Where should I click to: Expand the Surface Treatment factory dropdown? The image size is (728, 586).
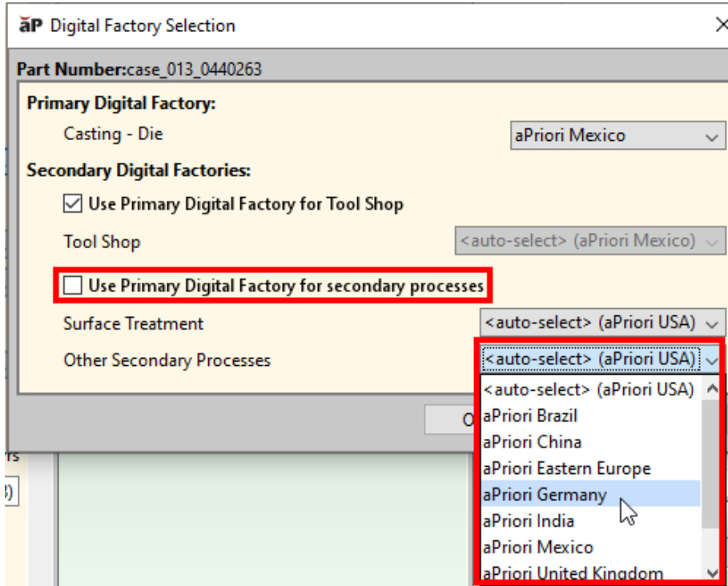(602, 323)
